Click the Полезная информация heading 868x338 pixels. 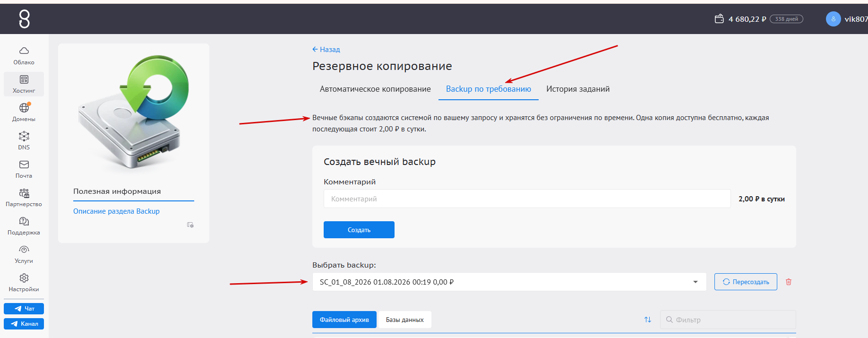click(x=117, y=191)
